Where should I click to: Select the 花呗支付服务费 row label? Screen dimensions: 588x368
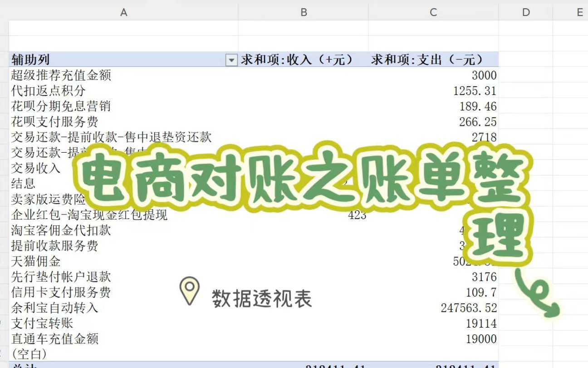click(x=54, y=121)
